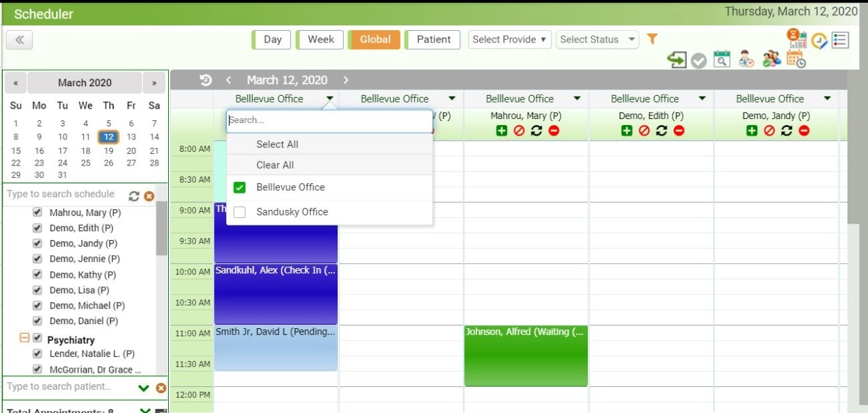Viewport: 868px width, 413px height.
Task: Open the Select Status dropdown
Action: (x=596, y=39)
